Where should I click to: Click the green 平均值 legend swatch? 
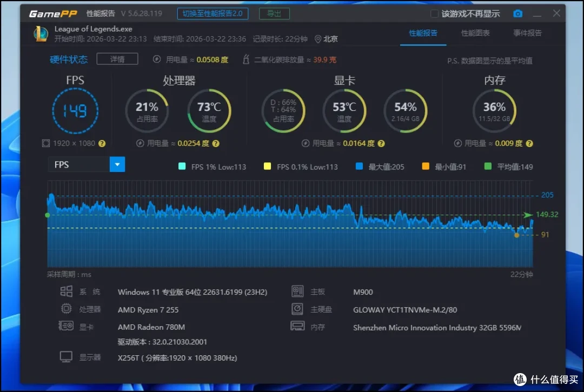[x=488, y=166]
